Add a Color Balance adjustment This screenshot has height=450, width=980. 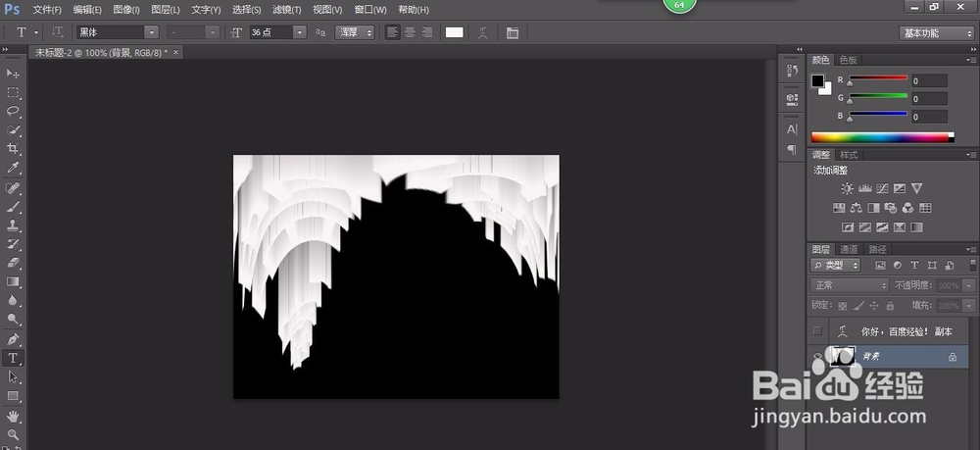coord(857,208)
